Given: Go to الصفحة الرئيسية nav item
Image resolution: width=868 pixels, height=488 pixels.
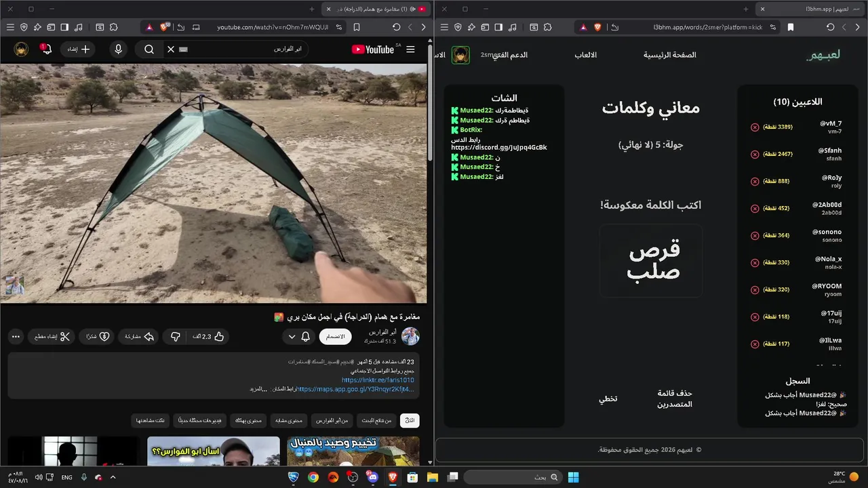Looking at the screenshot, I should point(670,55).
